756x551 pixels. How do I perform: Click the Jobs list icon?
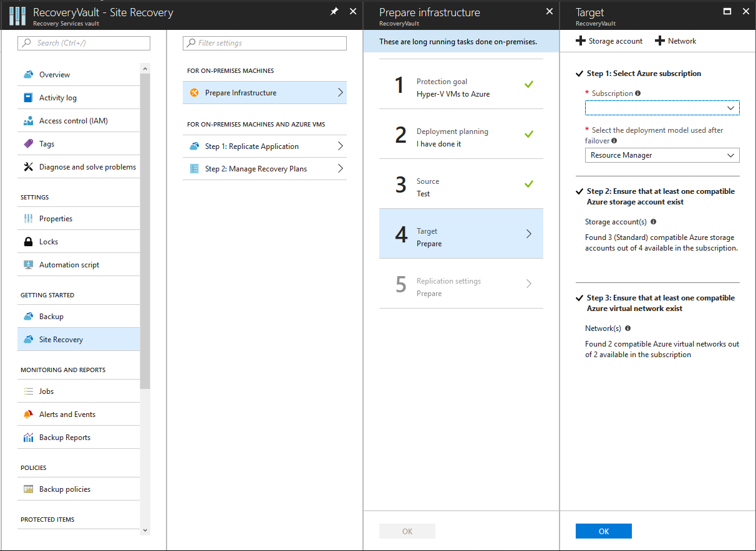click(28, 391)
